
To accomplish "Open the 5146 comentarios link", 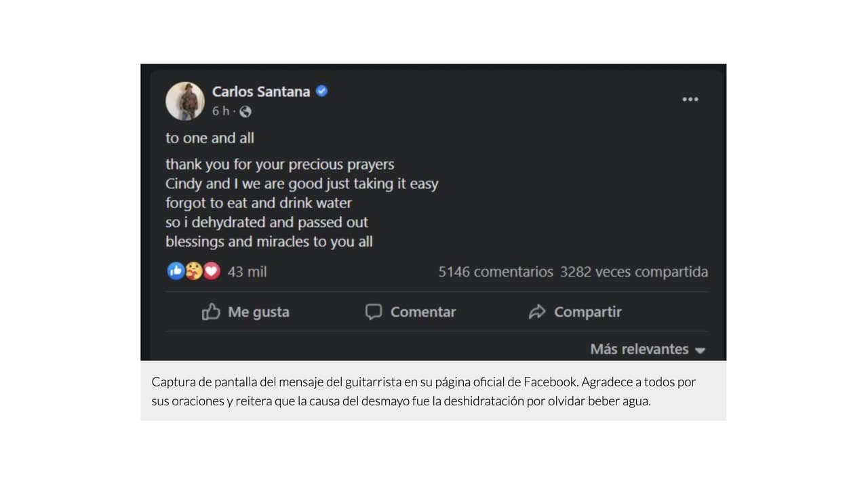I will 496,272.
